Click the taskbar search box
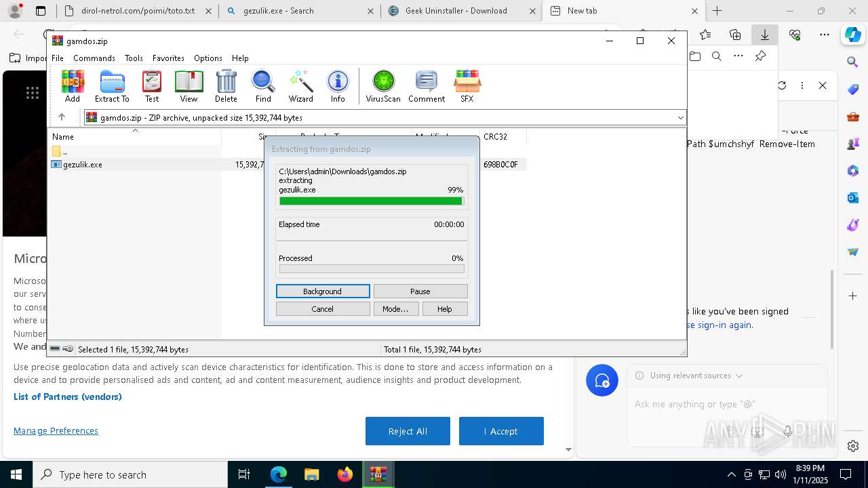The width and height of the screenshot is (868, 488). (x=130, y=474)
